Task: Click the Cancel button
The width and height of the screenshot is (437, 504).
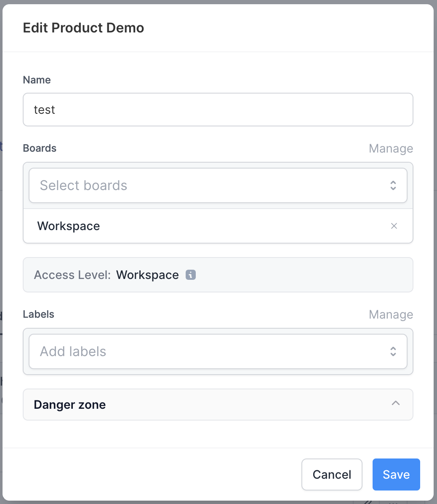Action: [x=332, y=475]
